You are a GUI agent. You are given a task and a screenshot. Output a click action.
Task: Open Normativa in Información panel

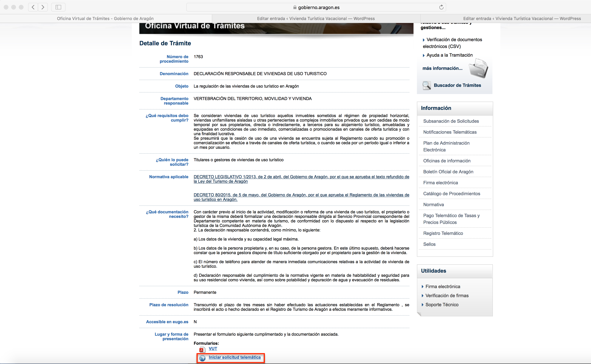pos(433,204)
